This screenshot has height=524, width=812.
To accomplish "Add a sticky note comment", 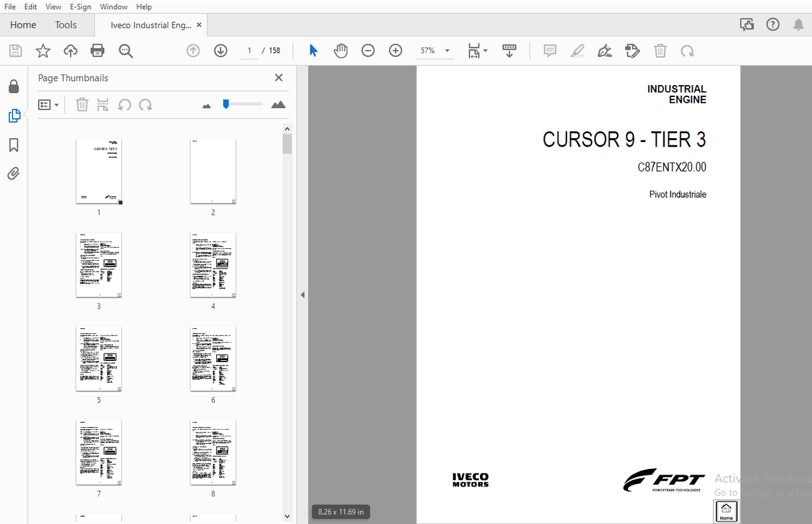I will (x=549, y=50).
